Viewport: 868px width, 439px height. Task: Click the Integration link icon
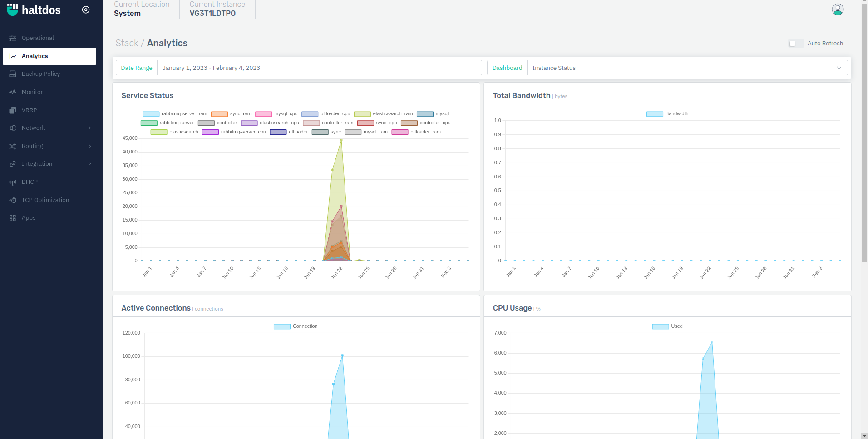coord(13,164)
